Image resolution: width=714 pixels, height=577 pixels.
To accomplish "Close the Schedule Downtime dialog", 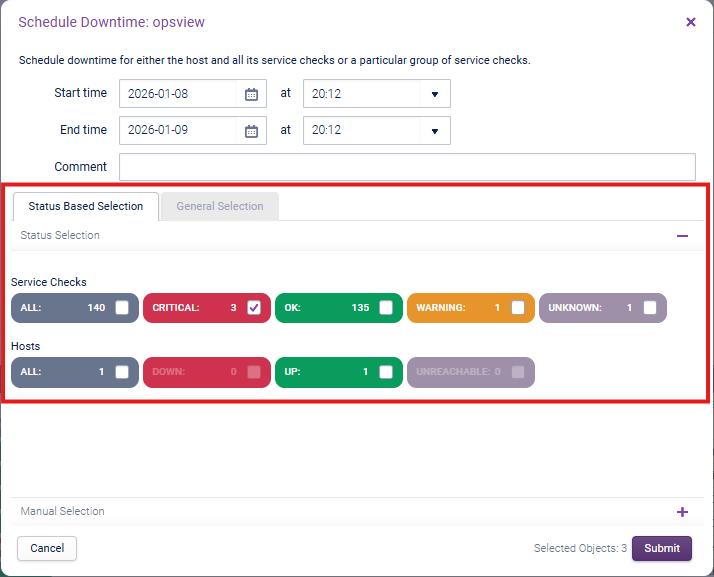I will coord(691,22).
